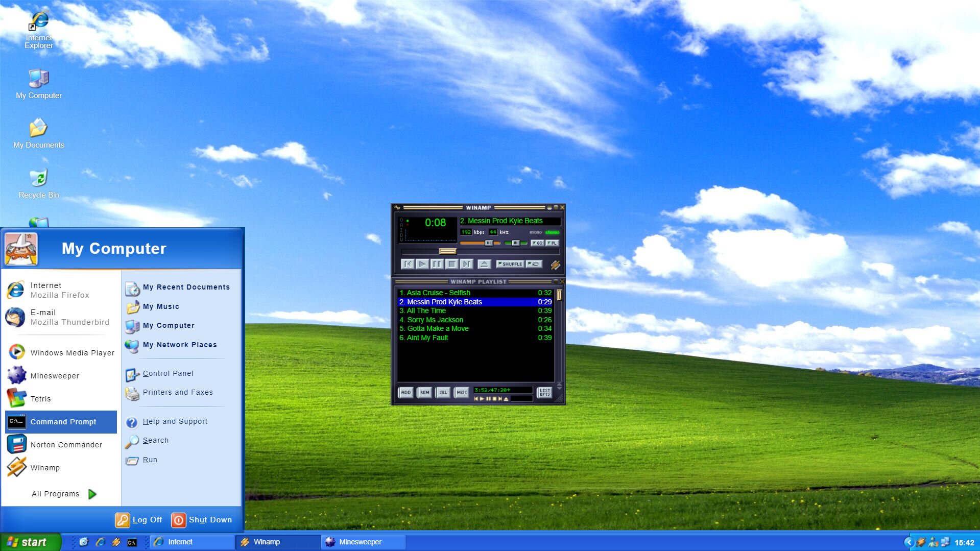This screenshot has width=980, height=551.
Task: Click the playlist ADD button
Action: point(406,392)
